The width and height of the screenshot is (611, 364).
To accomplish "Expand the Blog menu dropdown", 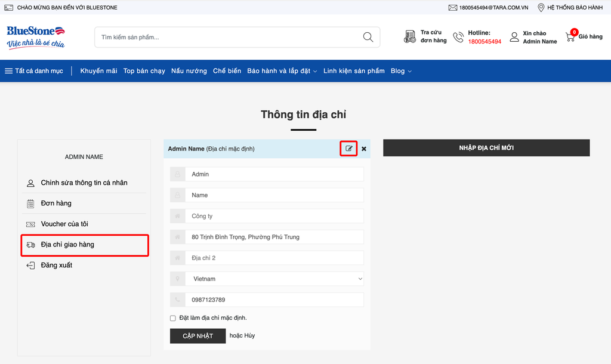I will pos(401,71).
